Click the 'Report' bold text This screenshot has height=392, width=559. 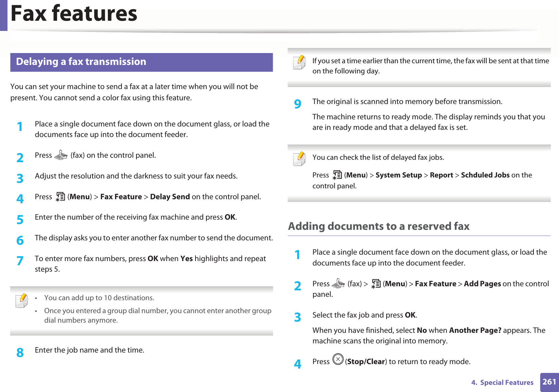pos(441,175)
